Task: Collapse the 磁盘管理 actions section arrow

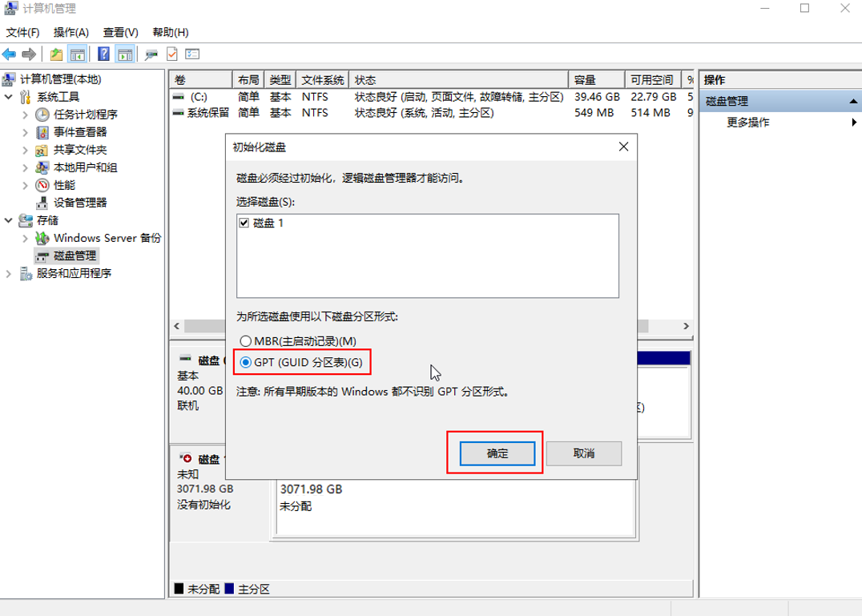Action: tap(852, 101)
